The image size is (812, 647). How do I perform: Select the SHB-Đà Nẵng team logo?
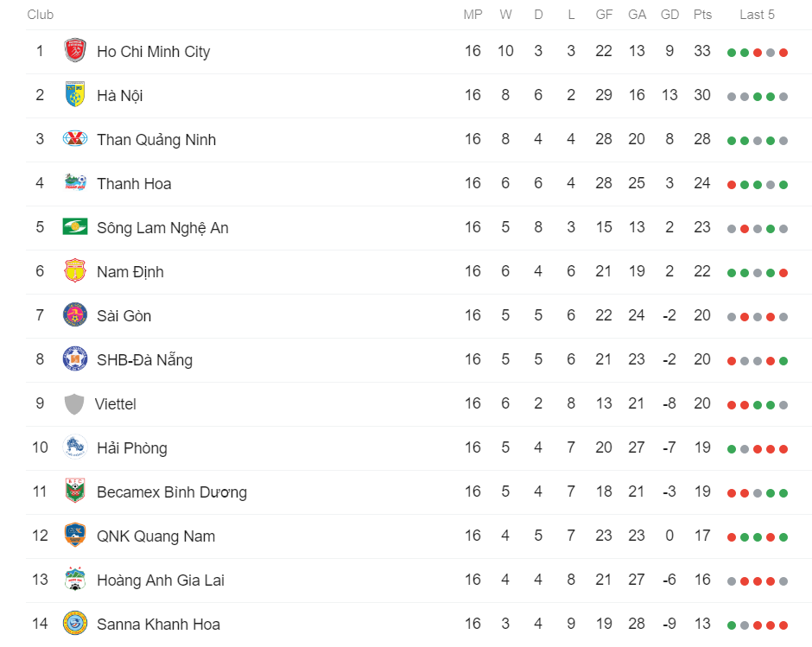click(75, 358)
